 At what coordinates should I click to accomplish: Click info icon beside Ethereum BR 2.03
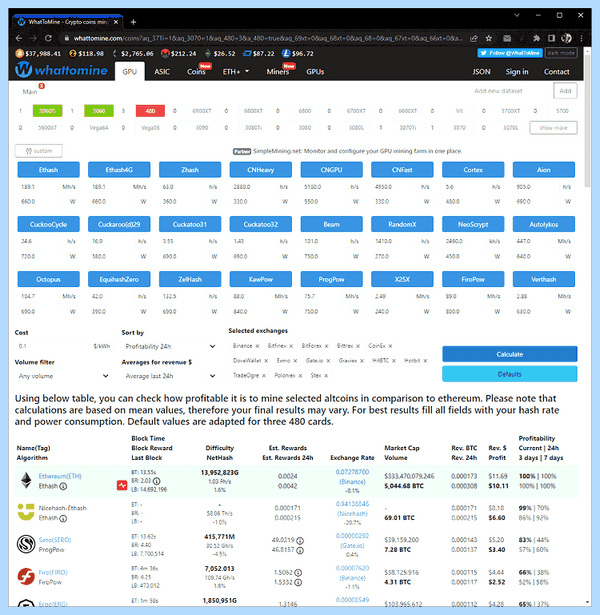[x=156, y=481]
